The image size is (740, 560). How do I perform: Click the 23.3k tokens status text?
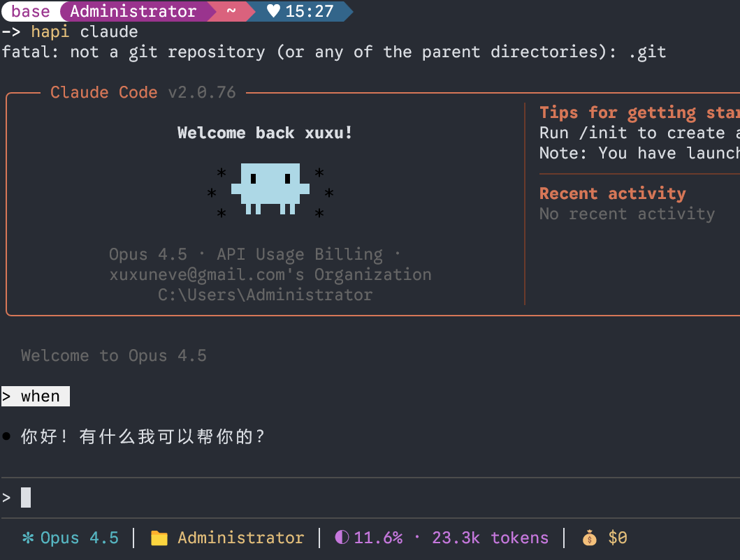(x=490, y=538)
